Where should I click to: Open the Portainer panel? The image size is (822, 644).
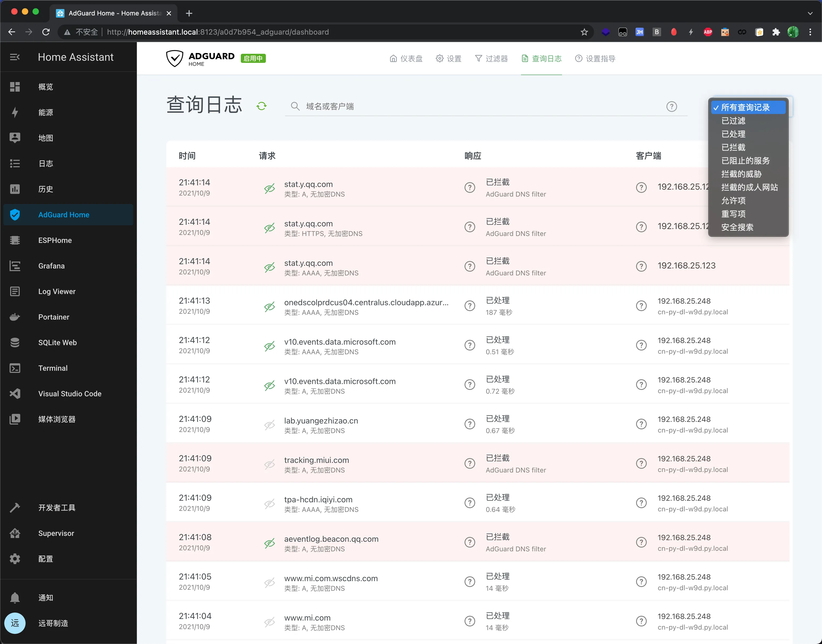(68, 317)
